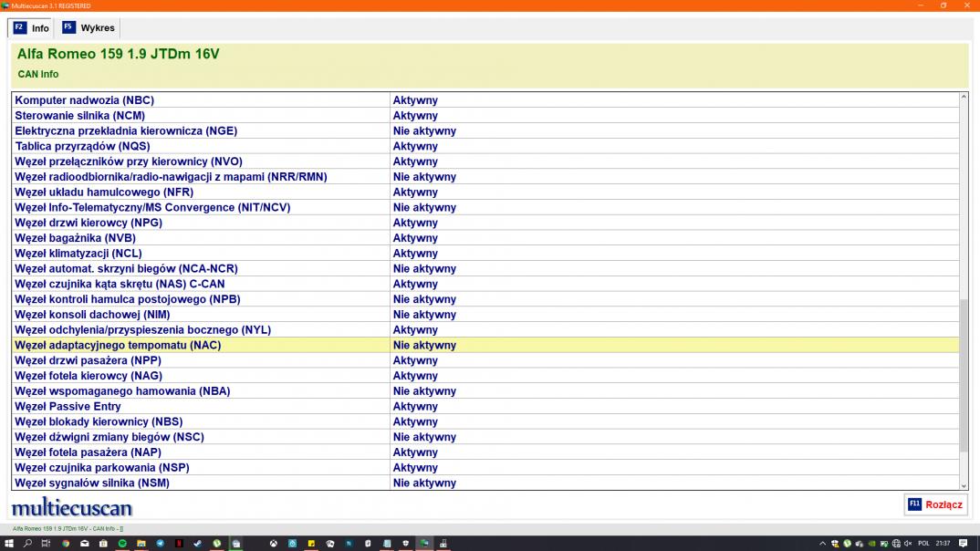The height and width of the screenshot is (551, 980).
Task: Select row Węzeł czujnika parkowania (NSP)
Action: 485,467
